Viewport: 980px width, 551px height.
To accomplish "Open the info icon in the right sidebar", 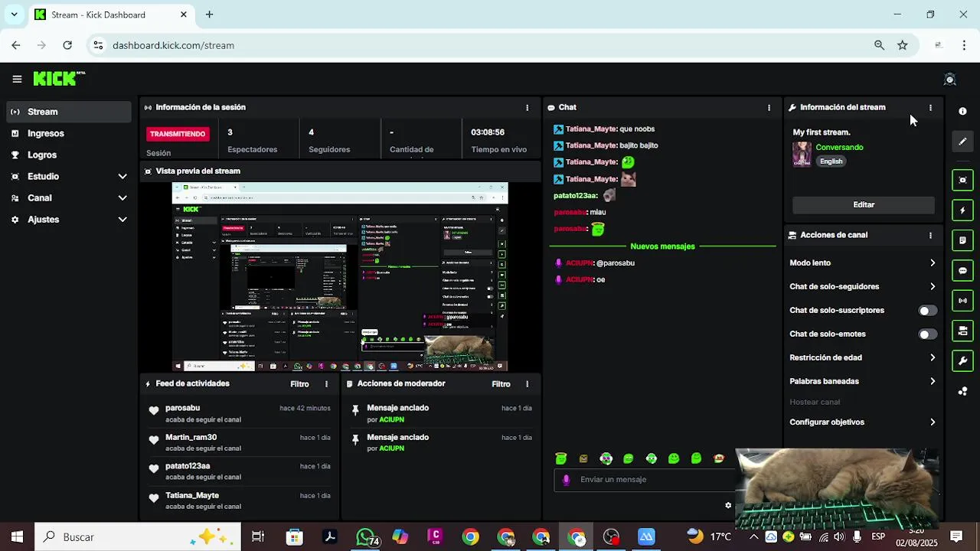I will tap(962, 111).
